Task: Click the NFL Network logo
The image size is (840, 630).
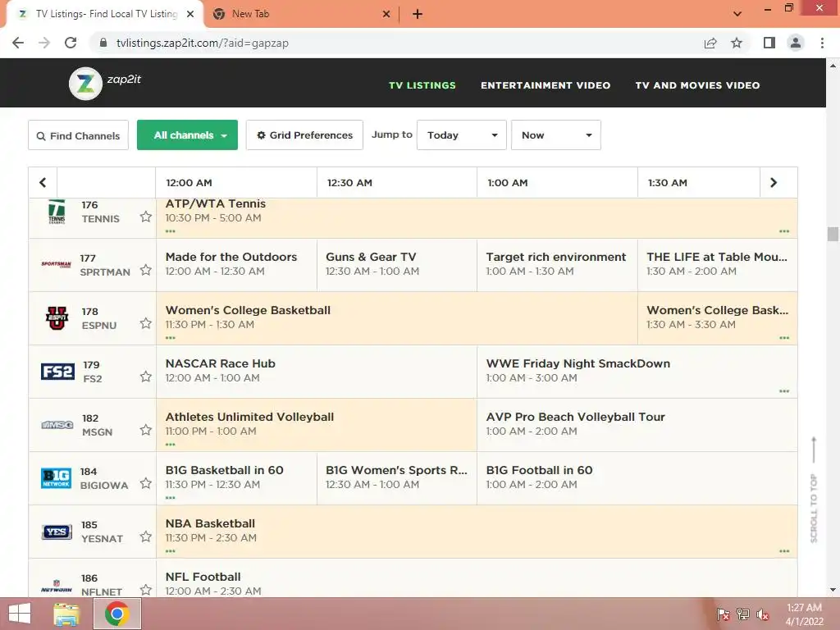Action: (x=57, y=586)
